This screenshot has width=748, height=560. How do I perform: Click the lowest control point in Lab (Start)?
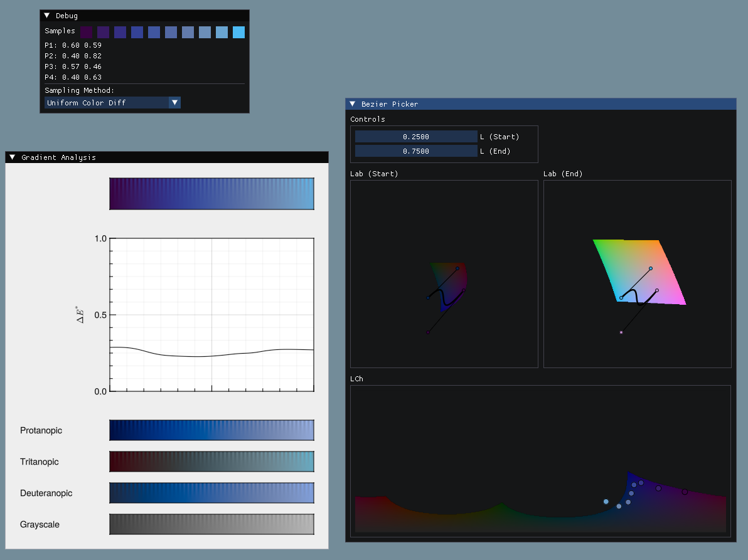428,332
